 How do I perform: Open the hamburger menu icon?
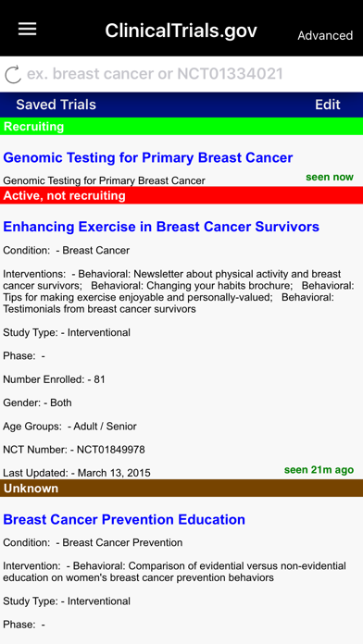point(28,29)
